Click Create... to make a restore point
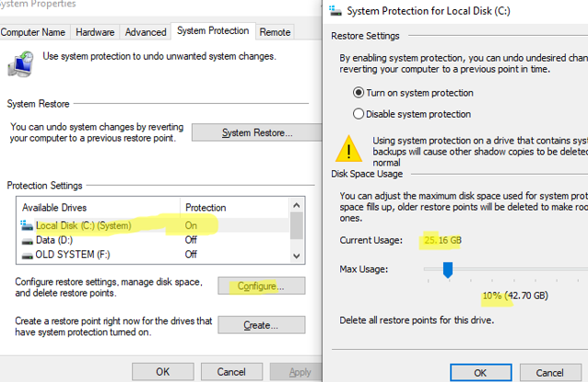Viewport: 588px width, 382px height. click(260, 325)
